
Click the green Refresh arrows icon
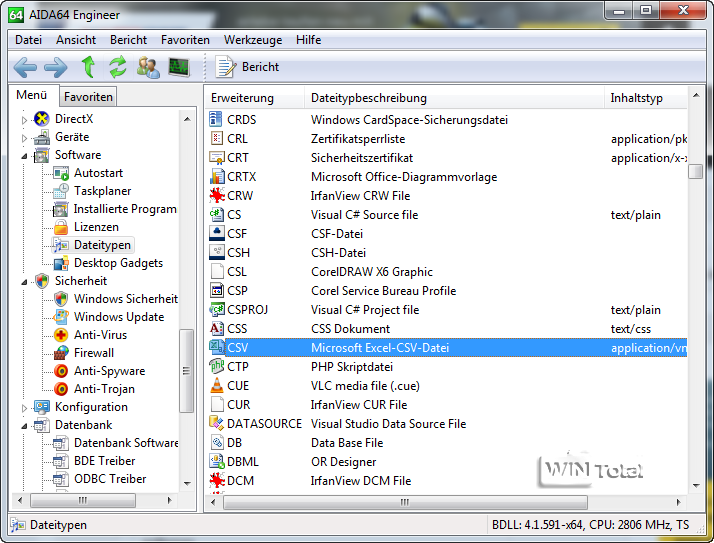(118, 67)
